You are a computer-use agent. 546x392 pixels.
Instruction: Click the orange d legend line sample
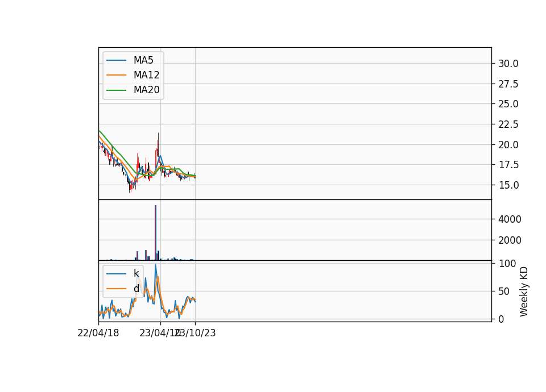[116, 289]
